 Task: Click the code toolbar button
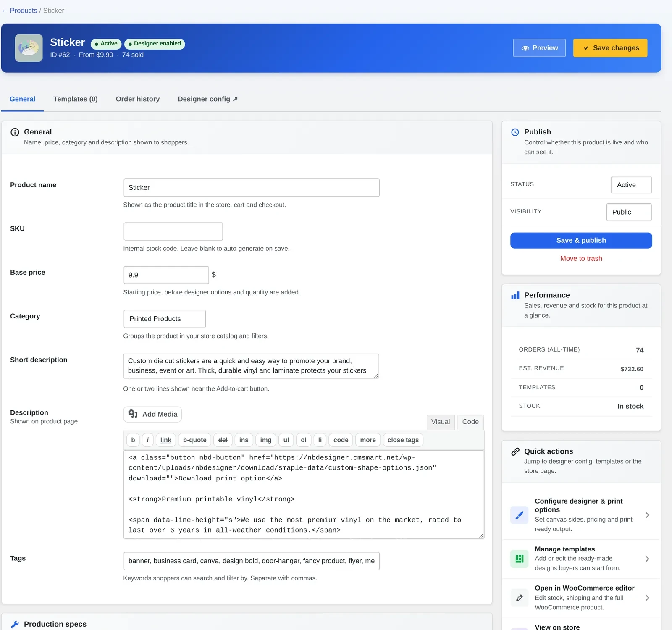coord(341,440)
